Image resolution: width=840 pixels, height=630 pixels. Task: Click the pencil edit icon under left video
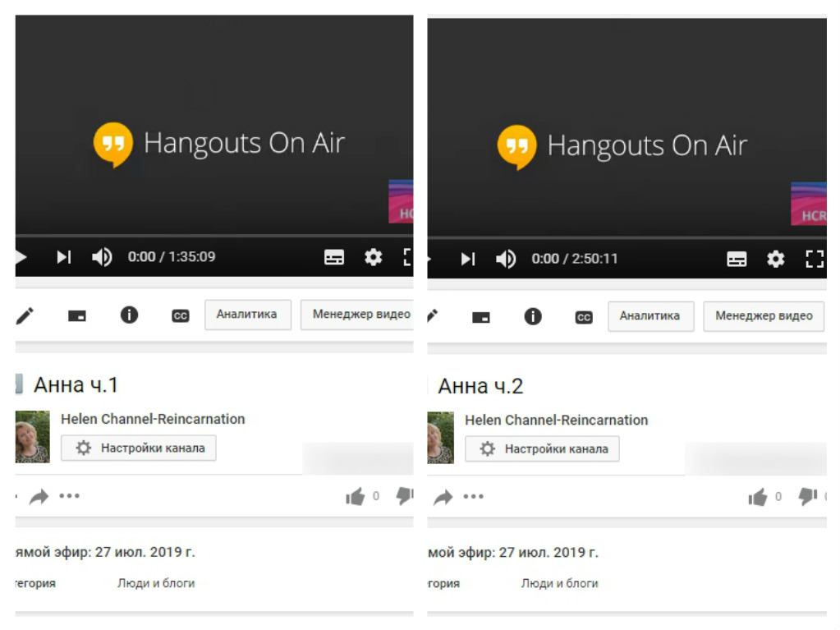(x=25, y=315)
